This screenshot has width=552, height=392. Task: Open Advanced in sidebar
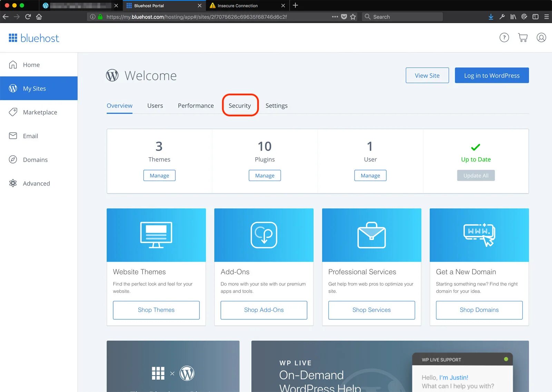(39, 183)
